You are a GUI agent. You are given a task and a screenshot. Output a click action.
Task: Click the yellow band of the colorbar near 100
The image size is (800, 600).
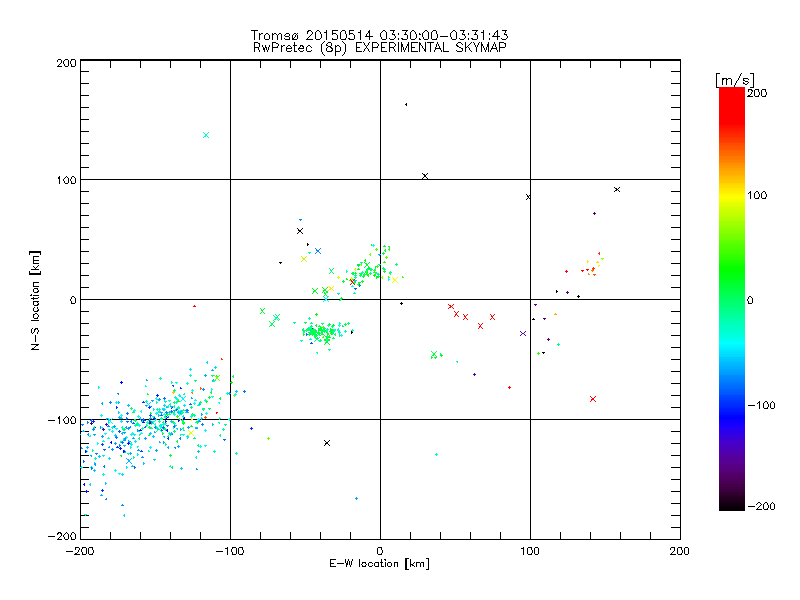[x=732, y=195]
